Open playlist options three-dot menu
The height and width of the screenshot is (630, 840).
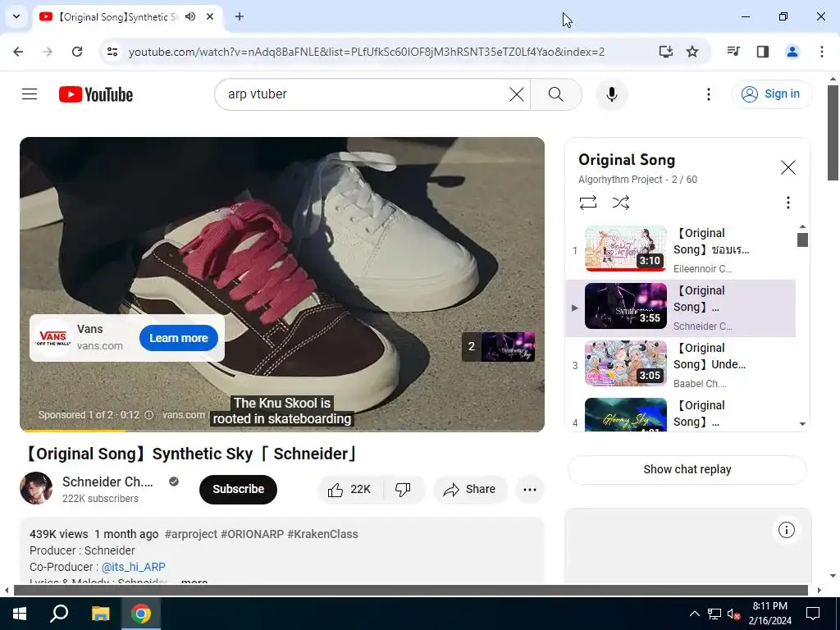point(787,203)
